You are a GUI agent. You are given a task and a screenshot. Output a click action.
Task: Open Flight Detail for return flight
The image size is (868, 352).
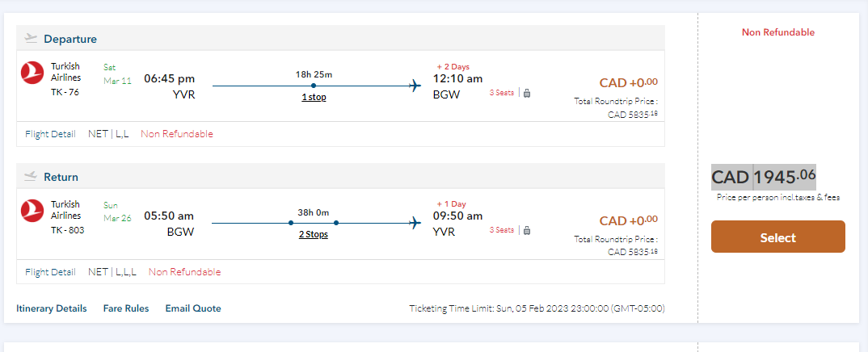pyautogui.click(x=50, y=272)
